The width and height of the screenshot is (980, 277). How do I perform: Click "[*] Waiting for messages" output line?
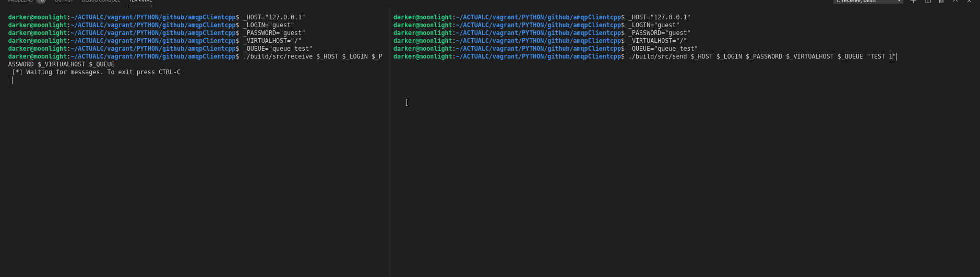click(96, 72)
